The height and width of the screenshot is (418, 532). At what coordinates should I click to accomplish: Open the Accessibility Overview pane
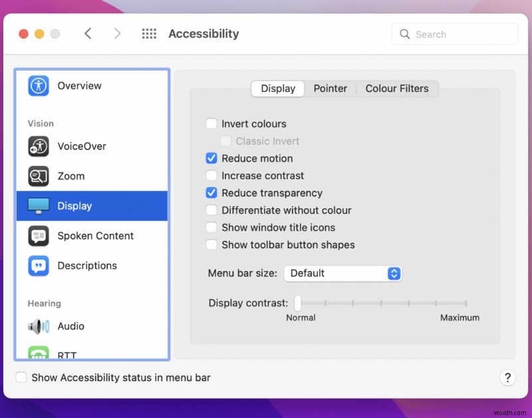pos(79,85)
